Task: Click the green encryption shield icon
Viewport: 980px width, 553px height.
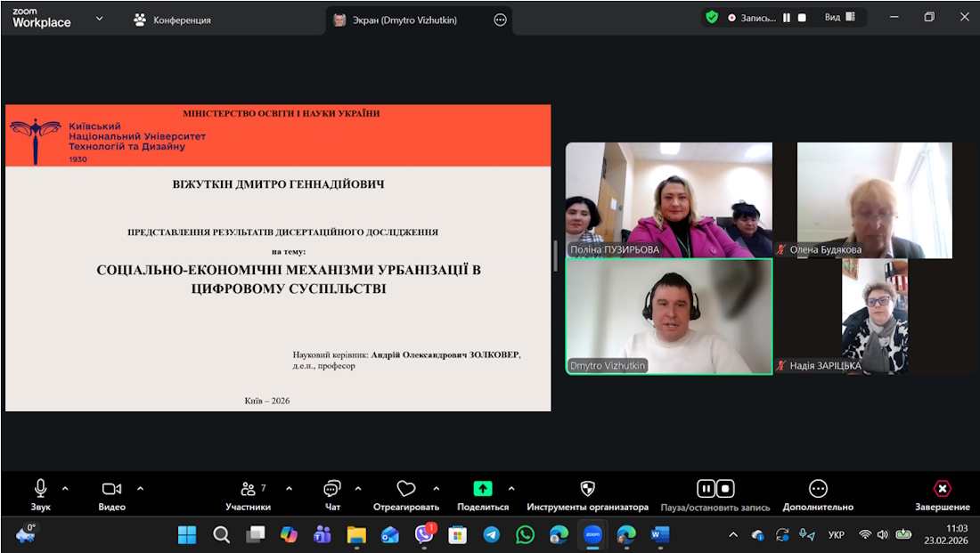Action: pos(712,17)
